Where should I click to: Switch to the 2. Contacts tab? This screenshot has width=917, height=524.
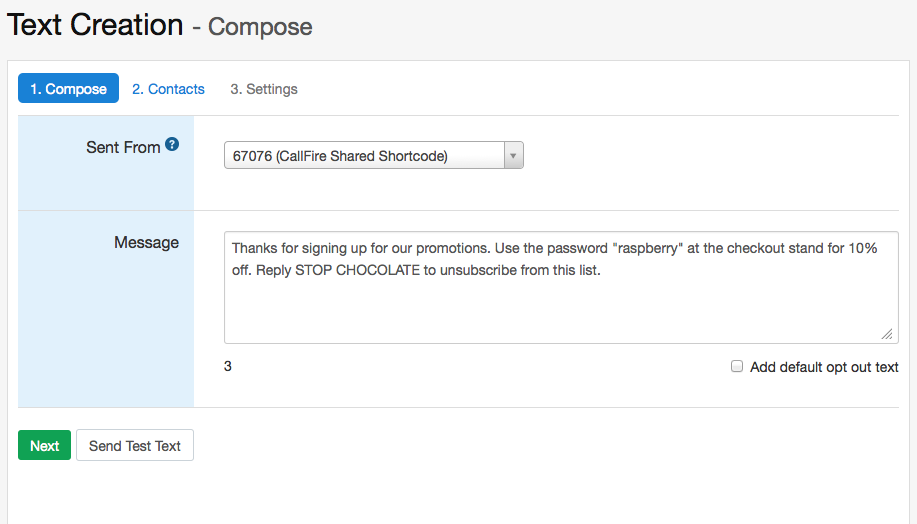tap(168, 89)
